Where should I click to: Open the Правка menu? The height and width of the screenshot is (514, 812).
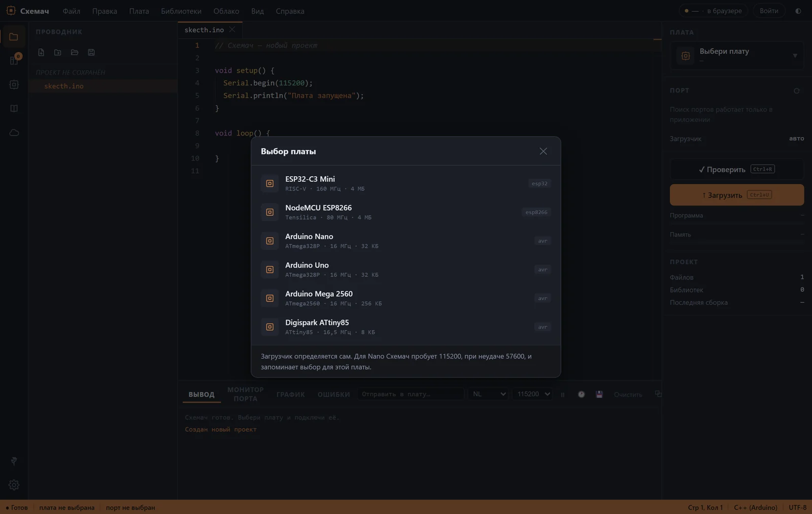pyautogui.click(x=105, y=11)
